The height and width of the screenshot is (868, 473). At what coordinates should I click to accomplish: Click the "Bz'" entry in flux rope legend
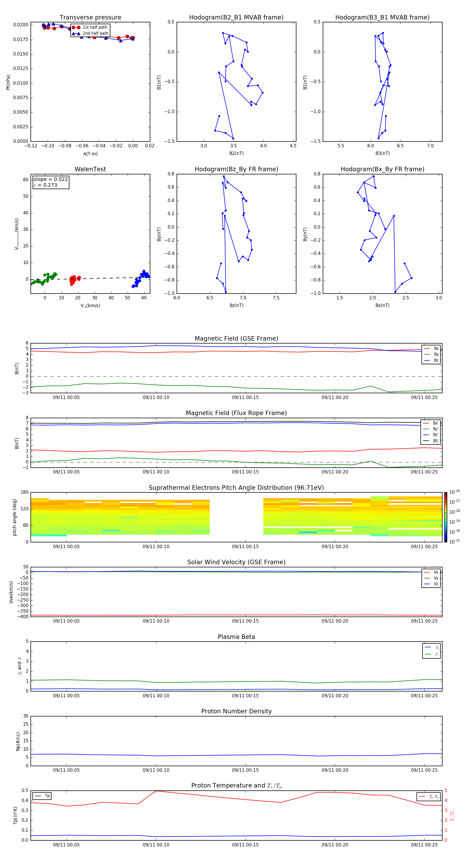click(x=431, y=435)
